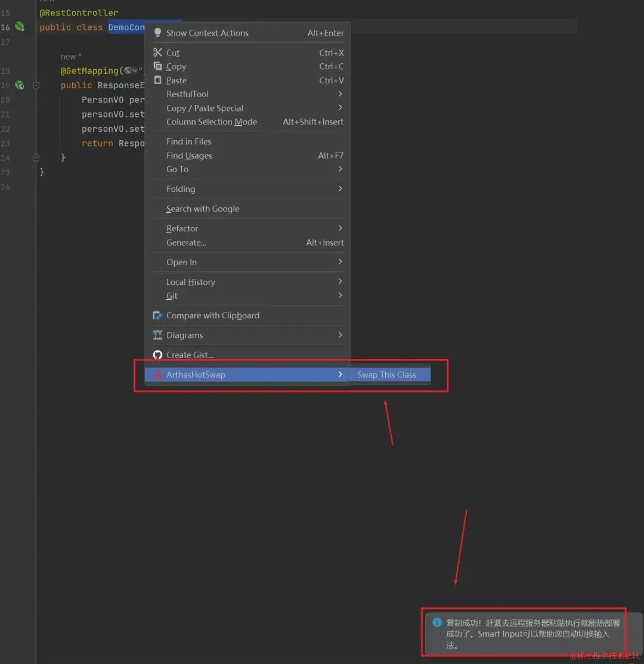Click the GitHub icon beside Create Gist
This screenshot has height=664, width=644.
coord(157,355)
